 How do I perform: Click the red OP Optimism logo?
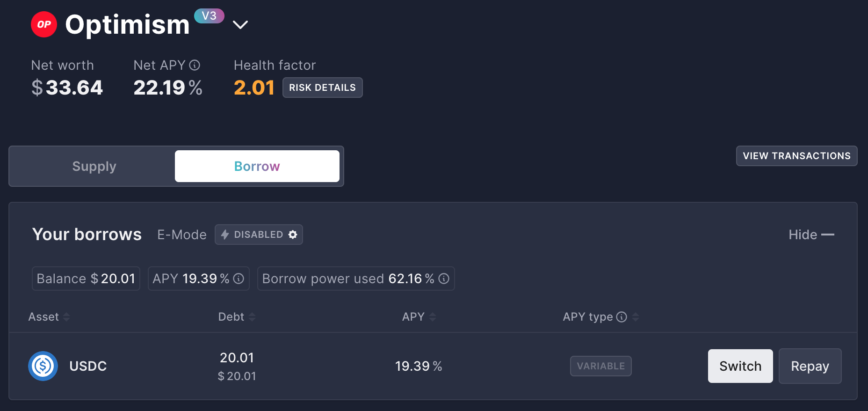click(44, 24)
